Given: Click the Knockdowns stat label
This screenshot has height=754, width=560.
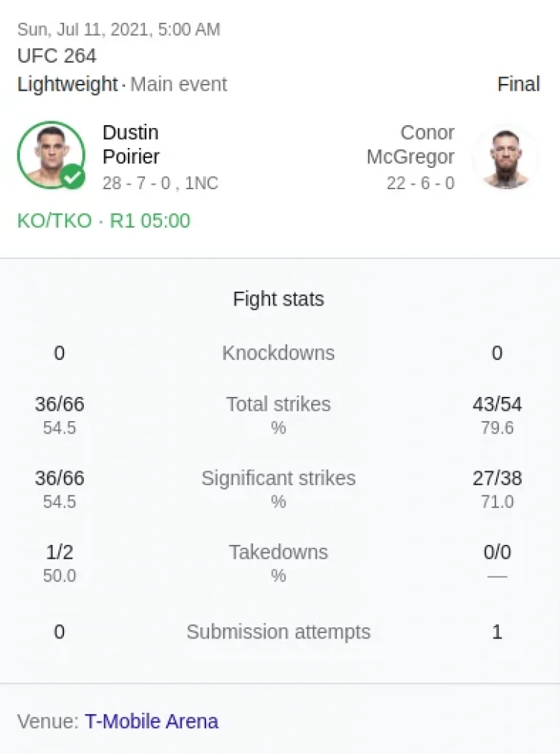Looking at the screenshot, I should tap(278, 353).
